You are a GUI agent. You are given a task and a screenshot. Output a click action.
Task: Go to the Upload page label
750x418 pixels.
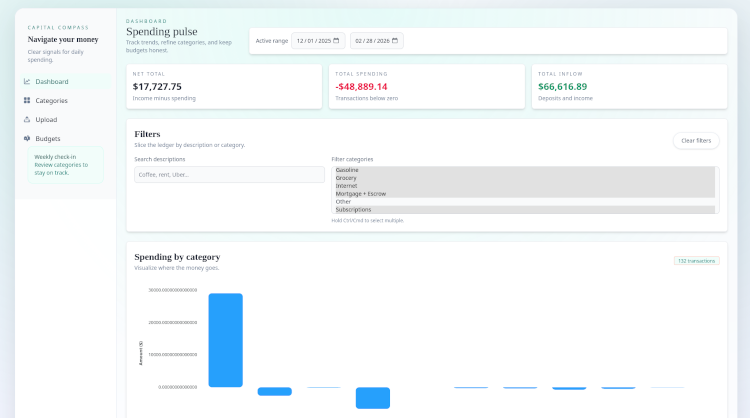click(46, 119)
